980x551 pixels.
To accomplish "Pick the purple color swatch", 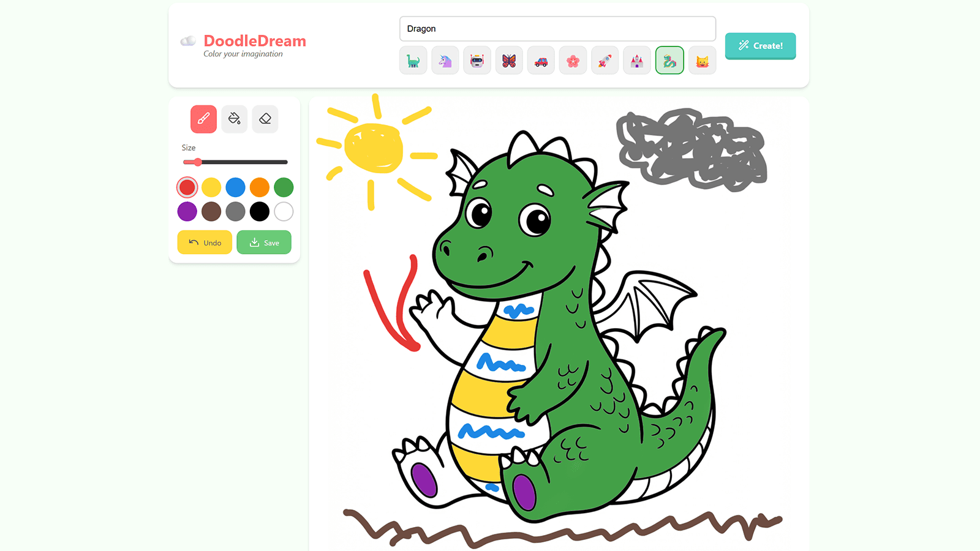I will 187,211.
